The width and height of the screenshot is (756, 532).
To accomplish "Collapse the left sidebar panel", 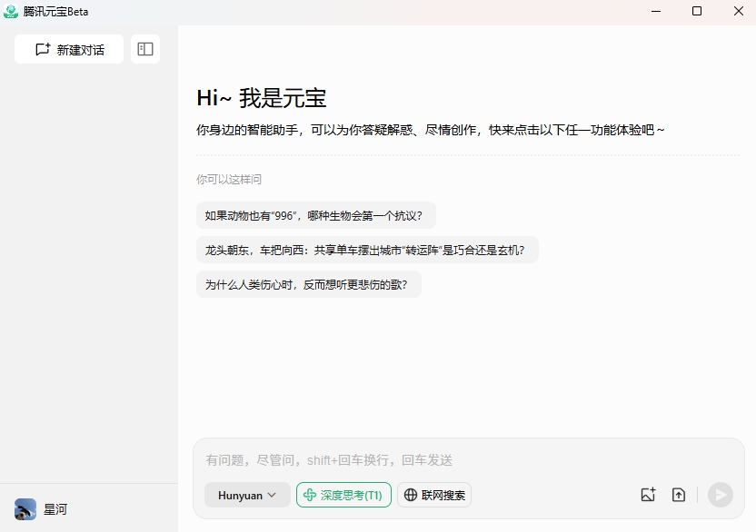I will [x=145, y=50].
